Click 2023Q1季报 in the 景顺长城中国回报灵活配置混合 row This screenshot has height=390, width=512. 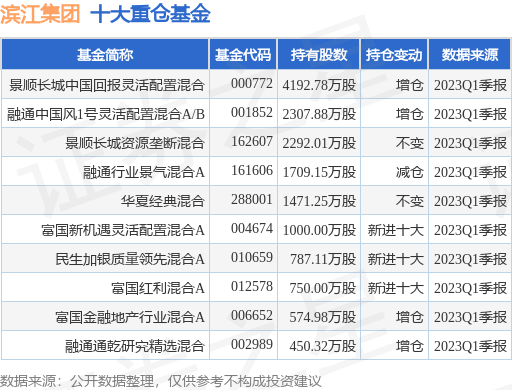(x=470, y=85)
